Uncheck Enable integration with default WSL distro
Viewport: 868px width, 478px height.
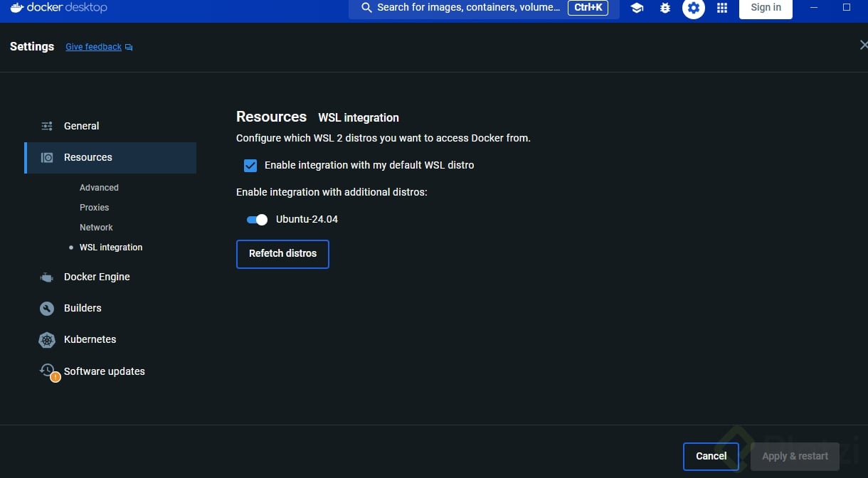tap(250, 165)
